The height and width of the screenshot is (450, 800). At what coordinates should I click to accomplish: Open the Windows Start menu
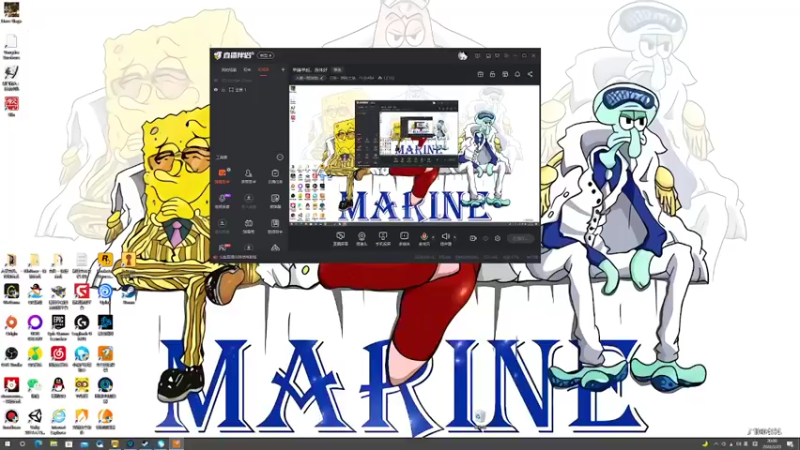tap(7, 444)
